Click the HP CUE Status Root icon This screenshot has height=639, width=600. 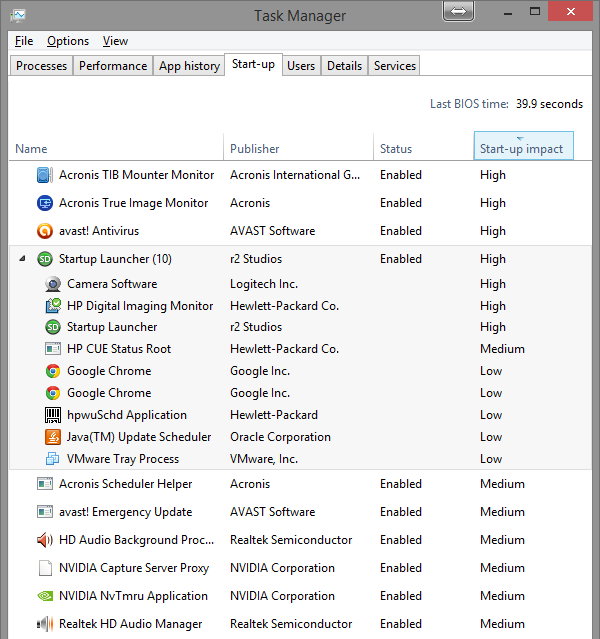coord(53,349)
